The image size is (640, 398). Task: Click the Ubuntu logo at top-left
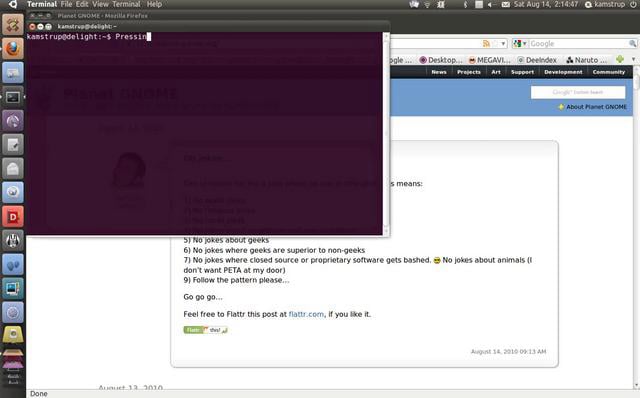(x=13, y=4)
